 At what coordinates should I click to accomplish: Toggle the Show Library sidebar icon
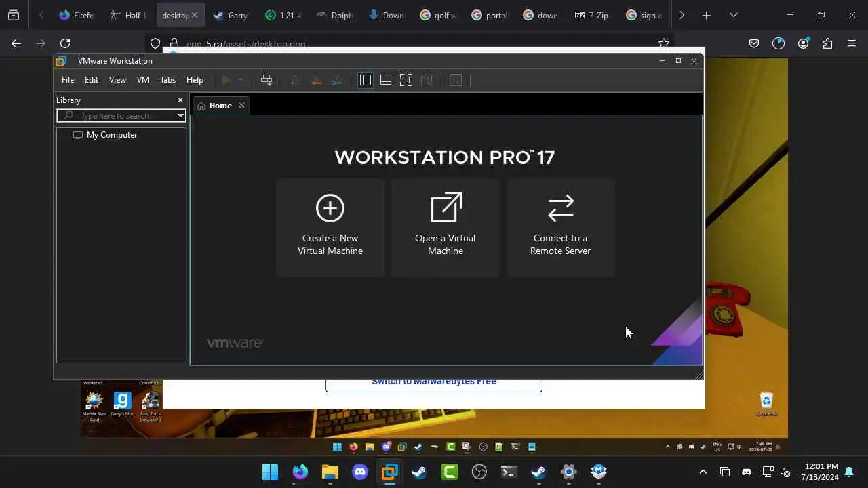[366, 80]
